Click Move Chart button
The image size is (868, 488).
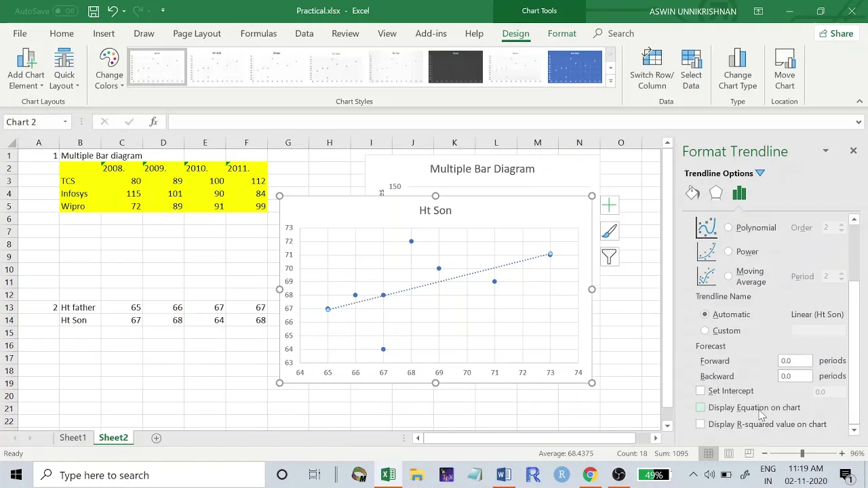pos(785,69)
